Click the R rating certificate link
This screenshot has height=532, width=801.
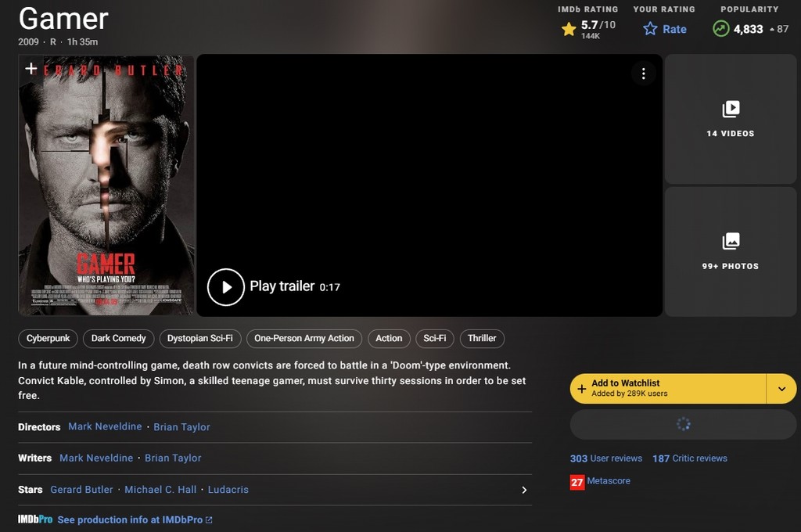pyautogui.click(x=52, y=42)
